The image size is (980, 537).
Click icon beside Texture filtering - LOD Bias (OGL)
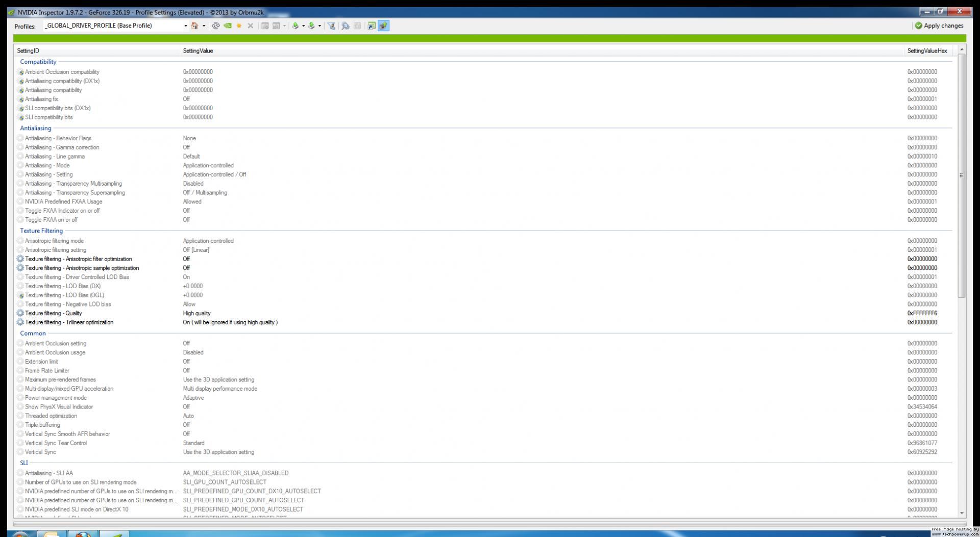click(x=21, y=296)
